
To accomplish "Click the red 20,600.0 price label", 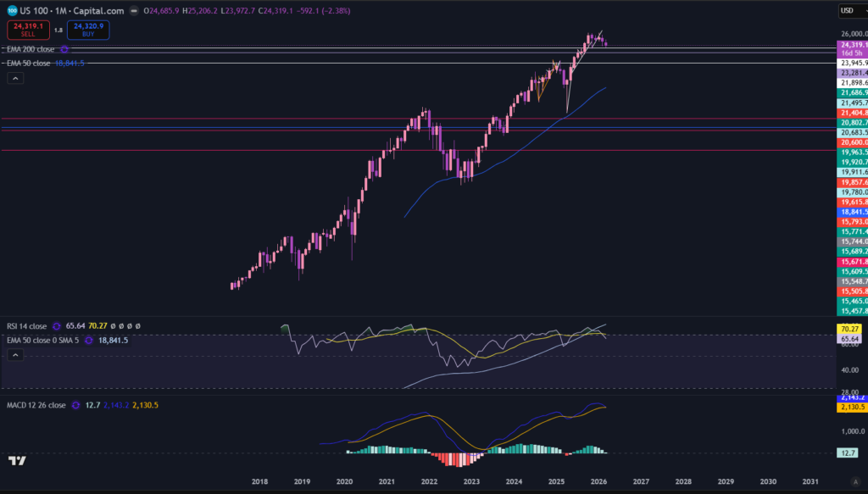I will pos(853,142).
